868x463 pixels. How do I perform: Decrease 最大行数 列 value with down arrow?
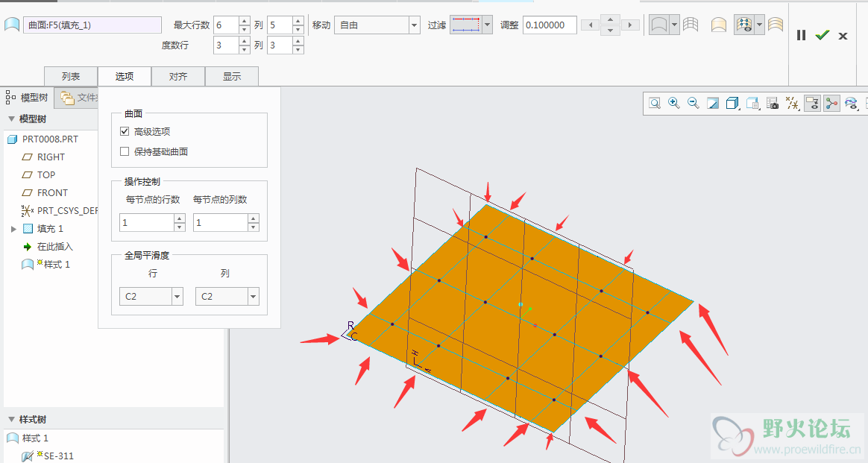click(298, 29)
